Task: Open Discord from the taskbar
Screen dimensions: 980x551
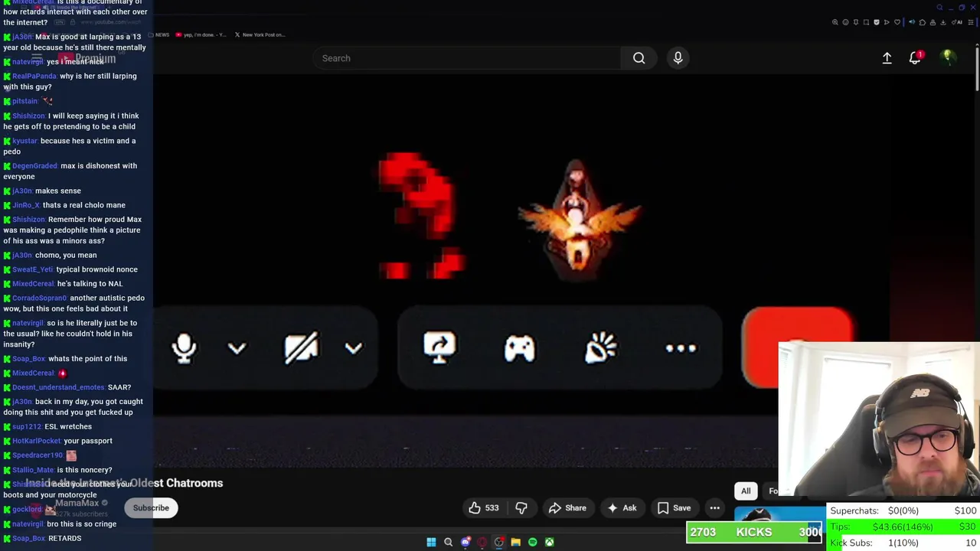Action: click(465, 542)
